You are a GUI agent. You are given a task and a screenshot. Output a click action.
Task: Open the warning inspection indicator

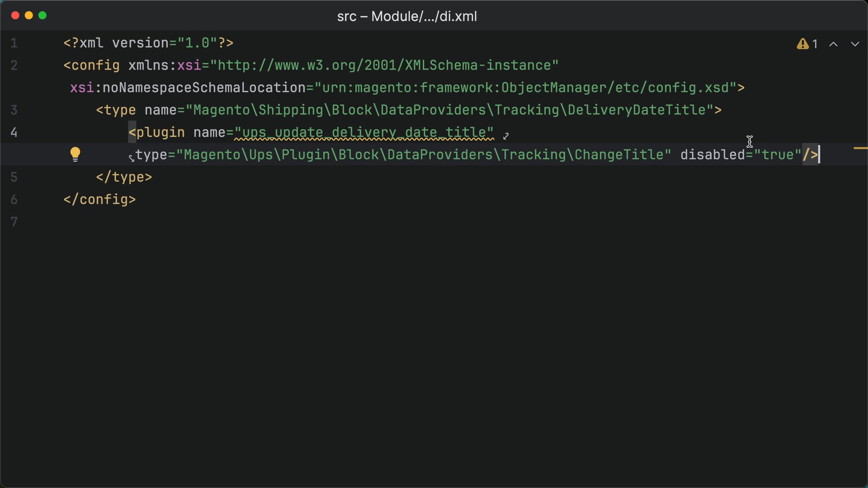[807, 44]
